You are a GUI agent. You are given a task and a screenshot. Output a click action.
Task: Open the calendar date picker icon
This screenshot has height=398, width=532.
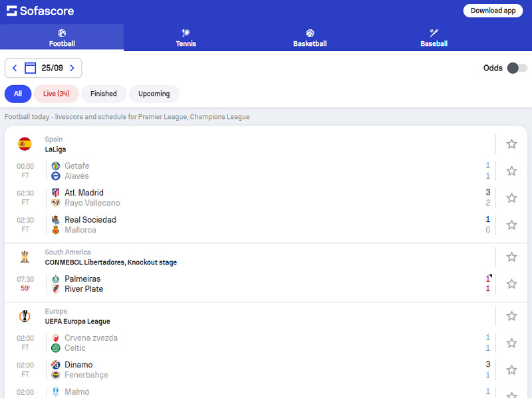click(30, 68)
